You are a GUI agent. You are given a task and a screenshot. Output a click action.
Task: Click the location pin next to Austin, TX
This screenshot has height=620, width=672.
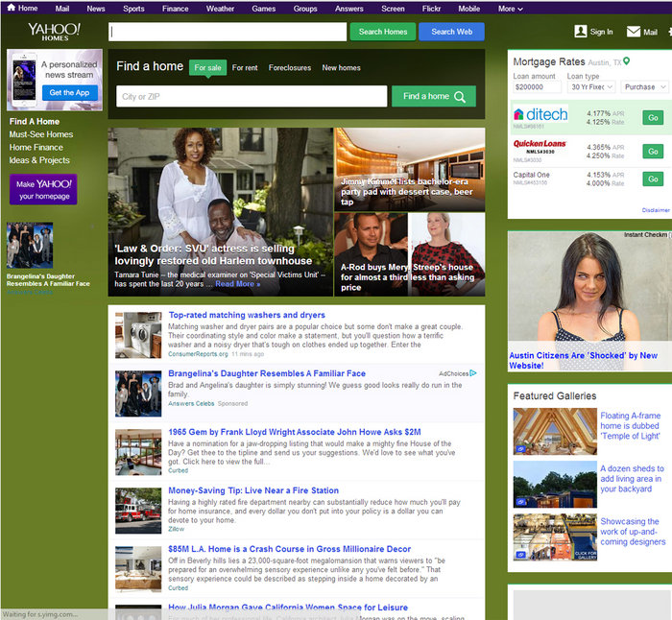point(626,61)
